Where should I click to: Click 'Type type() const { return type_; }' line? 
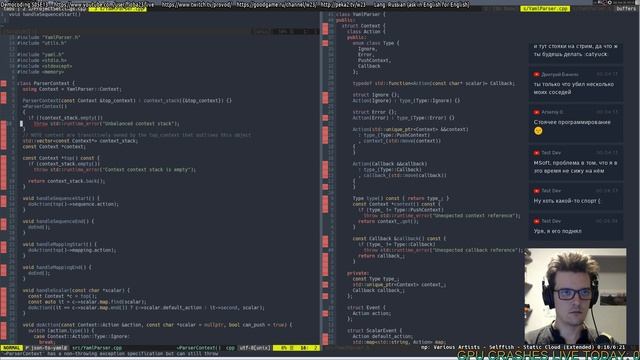tap(401, 198)
